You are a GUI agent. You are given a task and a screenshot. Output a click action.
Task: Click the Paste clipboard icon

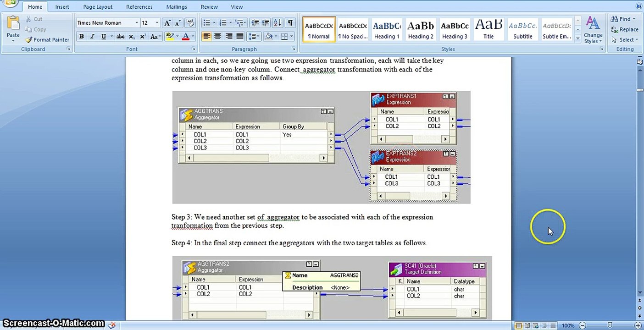(x=13, y=23)
